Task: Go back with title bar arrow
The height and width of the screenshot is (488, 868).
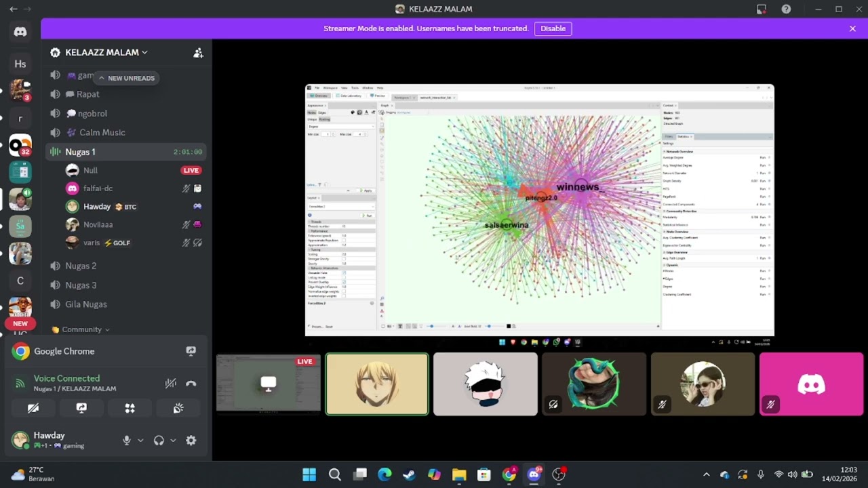Action: tap(13, 9)
